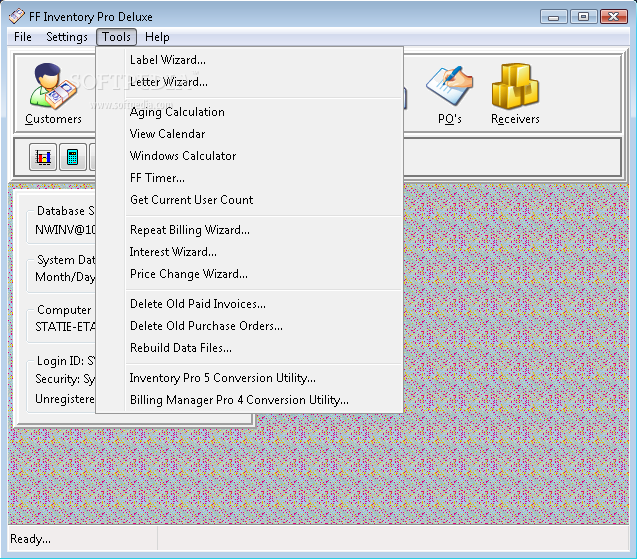
Task: Close the FF Inventory Pro window
Action: (x=613, y=17)
